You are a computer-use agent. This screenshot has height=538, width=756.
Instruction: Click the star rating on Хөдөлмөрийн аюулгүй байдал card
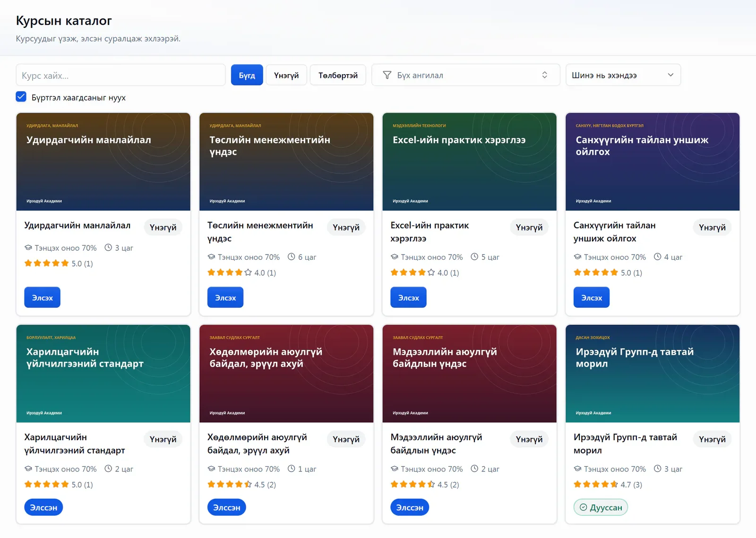[x=230, y=484]
